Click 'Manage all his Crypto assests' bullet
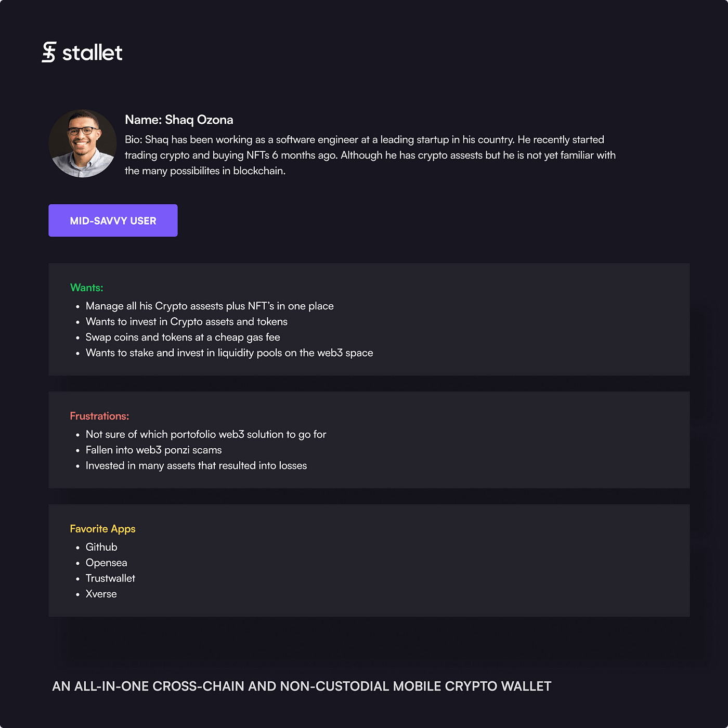The image size is (728, 728). tap(210, 306)
